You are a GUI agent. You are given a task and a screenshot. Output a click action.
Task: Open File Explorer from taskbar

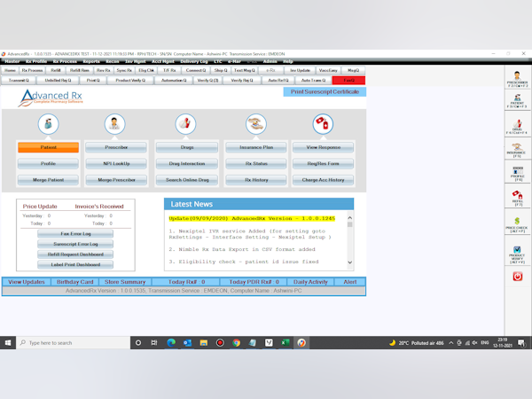pyautogui.click(x=204, y=342)
